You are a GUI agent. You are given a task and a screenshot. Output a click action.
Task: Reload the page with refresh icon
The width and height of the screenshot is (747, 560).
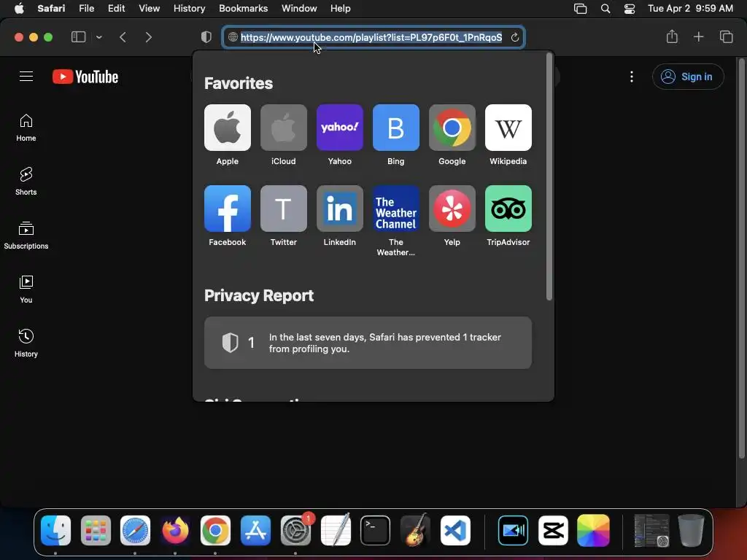(514, 37)
